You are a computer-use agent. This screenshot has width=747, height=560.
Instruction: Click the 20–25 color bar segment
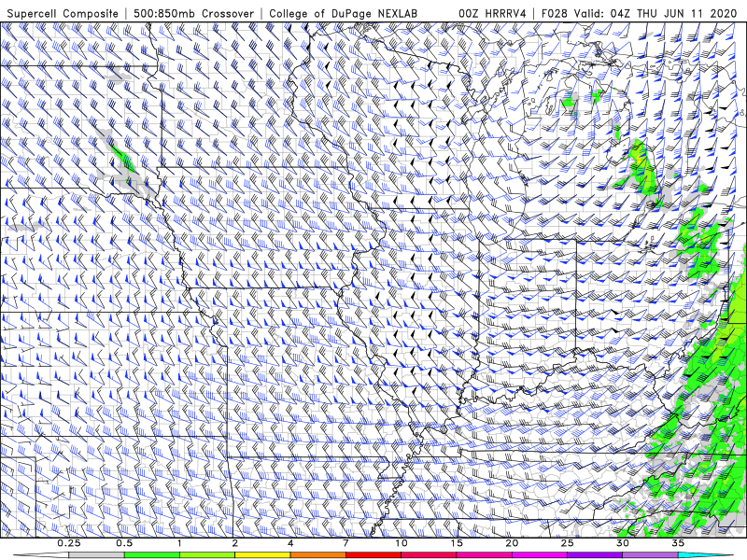(x=540, y=555)
